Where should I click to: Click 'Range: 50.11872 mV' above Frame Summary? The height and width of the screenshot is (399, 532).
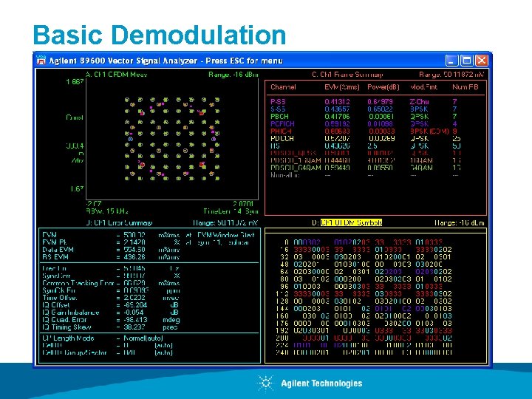pos(451,75)
